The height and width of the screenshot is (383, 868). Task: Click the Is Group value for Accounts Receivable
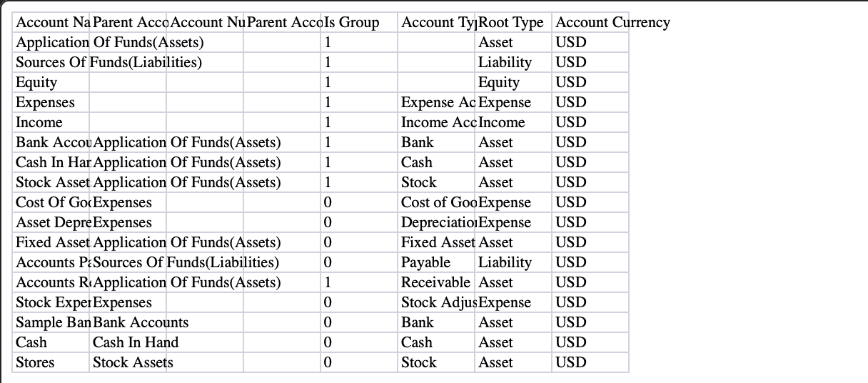click(x=328, y=282)
